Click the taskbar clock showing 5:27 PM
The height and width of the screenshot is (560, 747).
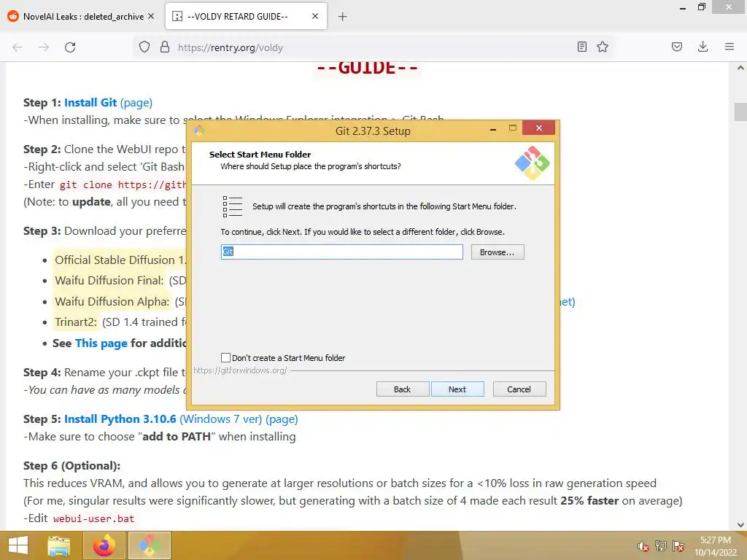[x=716, y=545]
